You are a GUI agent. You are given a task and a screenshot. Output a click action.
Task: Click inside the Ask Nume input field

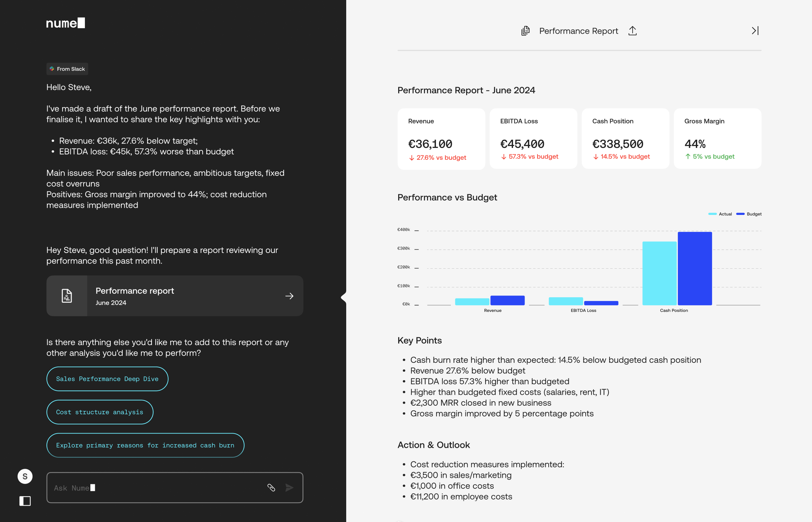point(153,488)
